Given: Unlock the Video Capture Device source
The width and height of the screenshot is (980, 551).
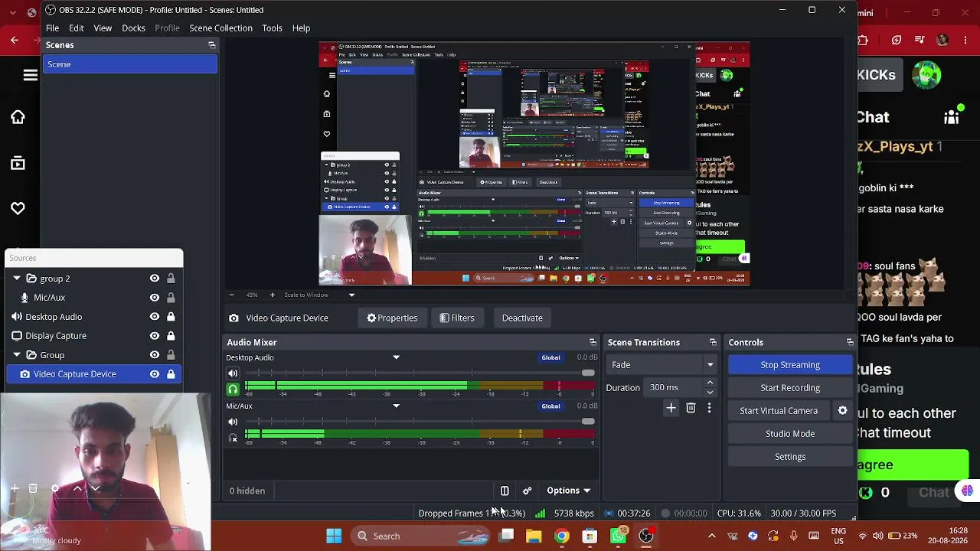Looking at the screenshot, I should coord(171,374).
